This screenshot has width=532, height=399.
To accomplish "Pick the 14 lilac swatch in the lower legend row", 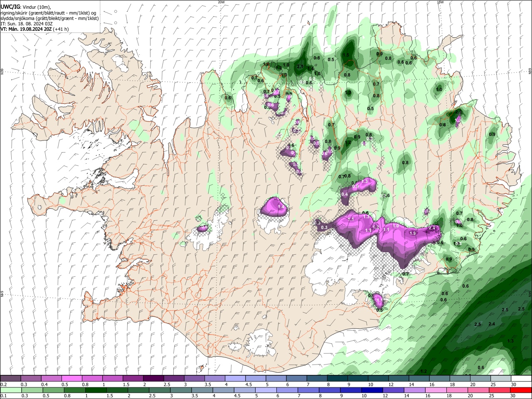I will pyautogui.click(x=414, y=390).
